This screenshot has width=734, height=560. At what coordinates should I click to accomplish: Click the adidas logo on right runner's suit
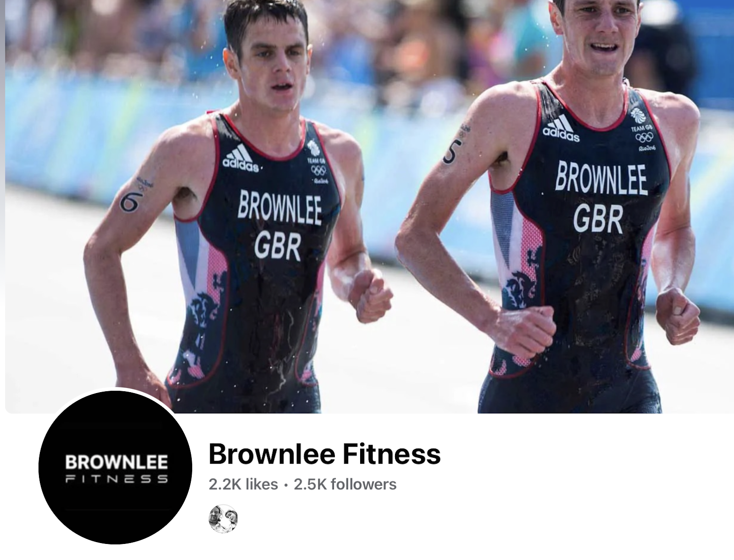[561, 128]
